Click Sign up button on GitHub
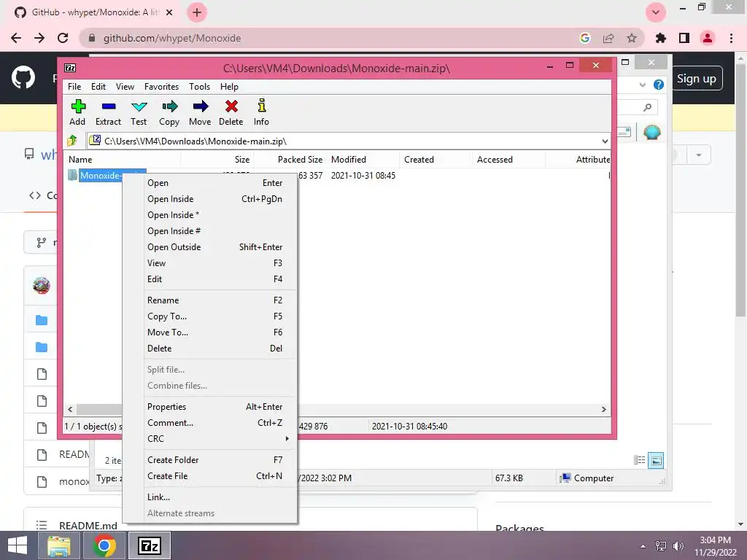The height and width of the screenshot is (560, 747). tap(697, 79)
